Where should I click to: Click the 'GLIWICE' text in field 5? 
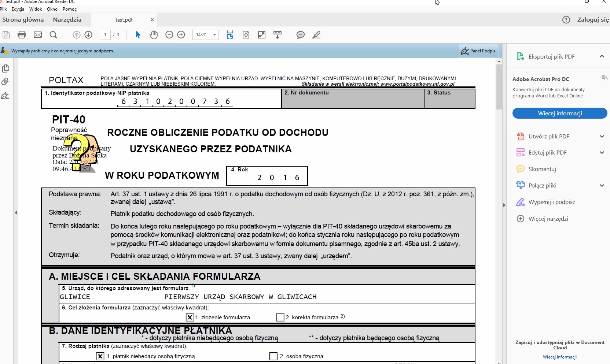(x=75, y=297)
